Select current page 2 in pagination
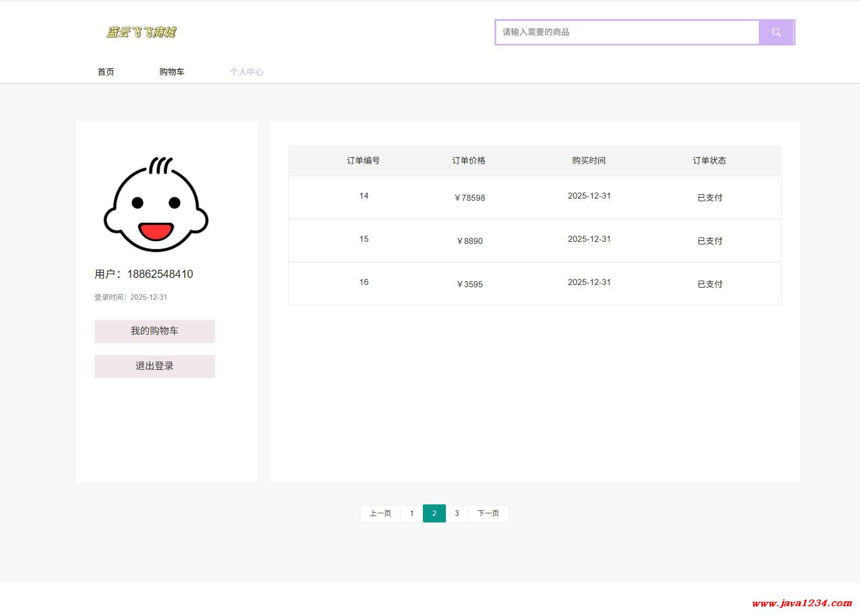Viewport: 860px width, 616px height. tap(434, 513)
